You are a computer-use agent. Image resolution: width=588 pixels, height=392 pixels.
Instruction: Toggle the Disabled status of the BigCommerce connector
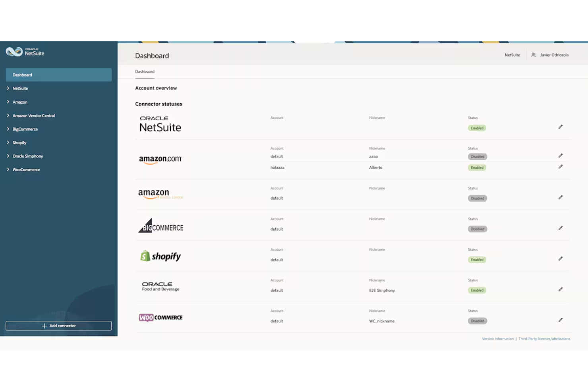click(477, 229)
